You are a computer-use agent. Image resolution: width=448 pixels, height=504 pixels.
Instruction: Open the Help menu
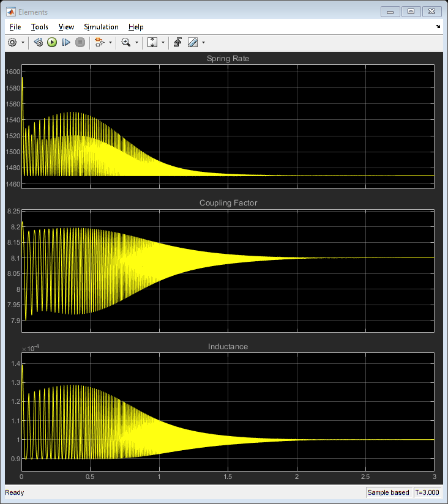coord(136,27)
